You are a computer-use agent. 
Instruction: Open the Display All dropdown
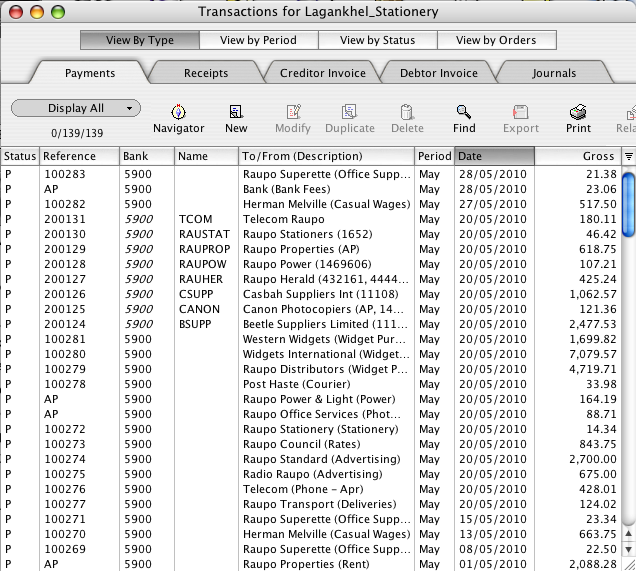click(76, 108)
